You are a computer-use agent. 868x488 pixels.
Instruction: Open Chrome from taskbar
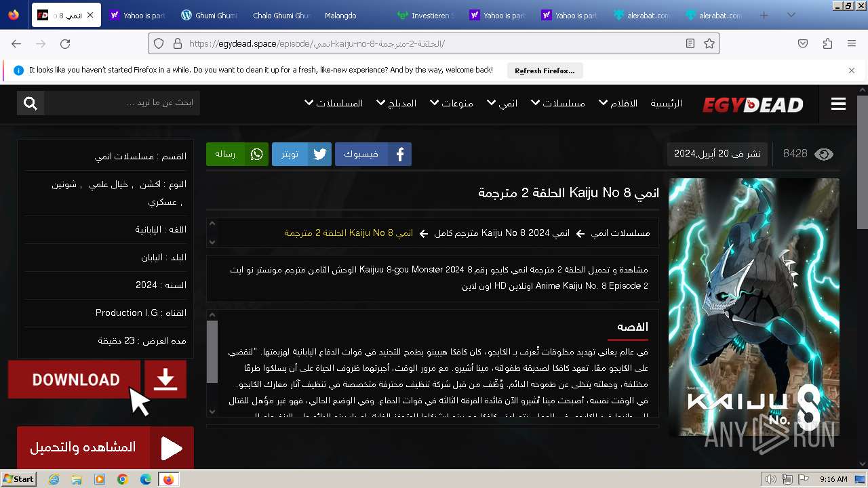[x=123, y=479]
